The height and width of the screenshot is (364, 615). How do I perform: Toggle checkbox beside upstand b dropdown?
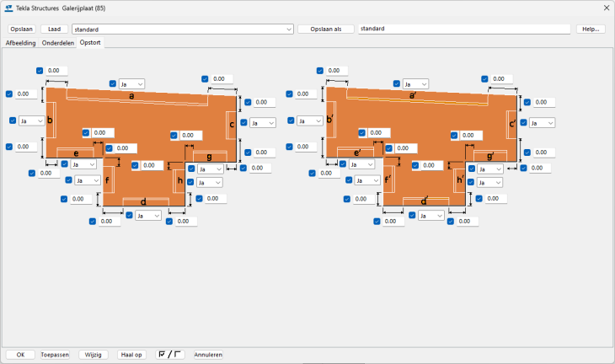(x=13, y=120)
